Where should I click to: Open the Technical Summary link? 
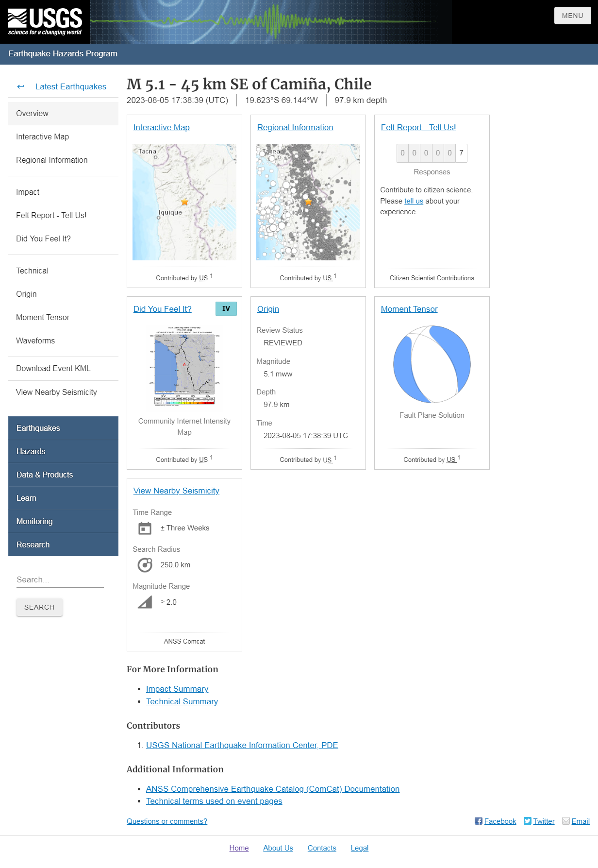(x=182, y=701)
